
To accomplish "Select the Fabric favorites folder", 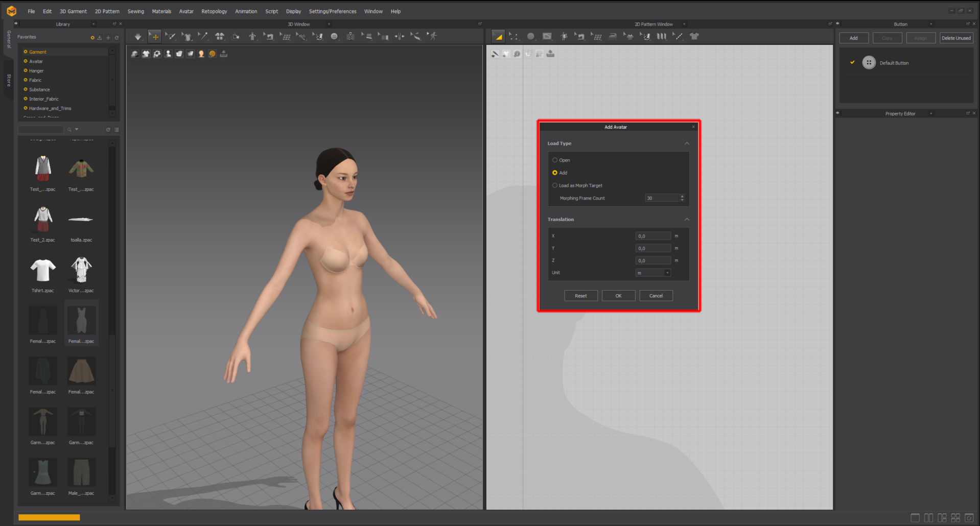I will tap(35, 80).
